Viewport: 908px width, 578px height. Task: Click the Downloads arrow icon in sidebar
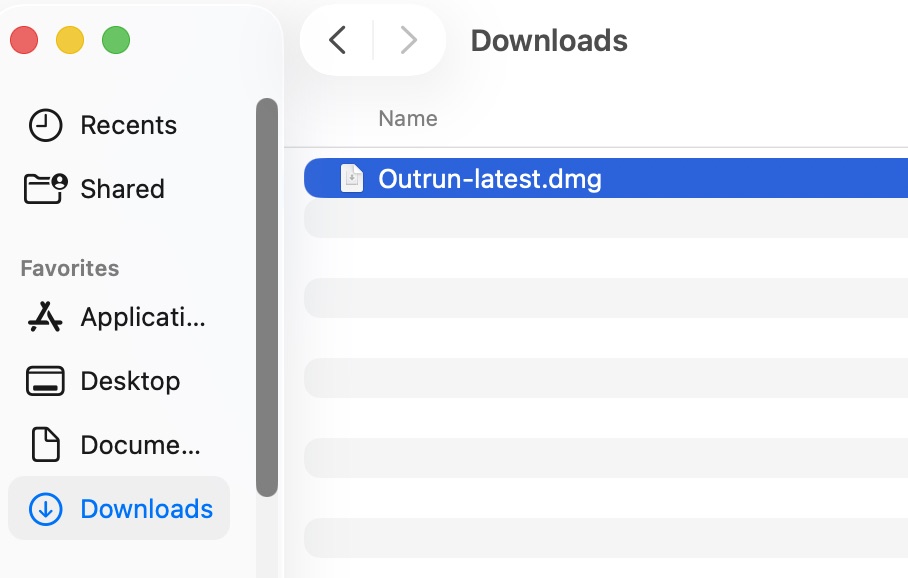click(x=45, y=509)
